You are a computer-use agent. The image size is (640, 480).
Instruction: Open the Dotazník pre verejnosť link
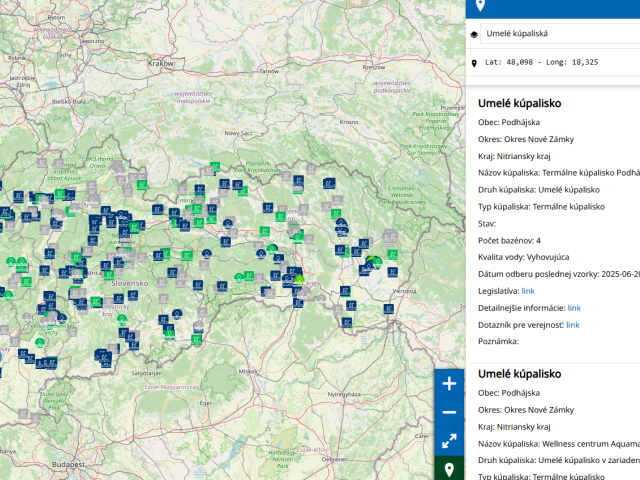[x=573, y=325]
